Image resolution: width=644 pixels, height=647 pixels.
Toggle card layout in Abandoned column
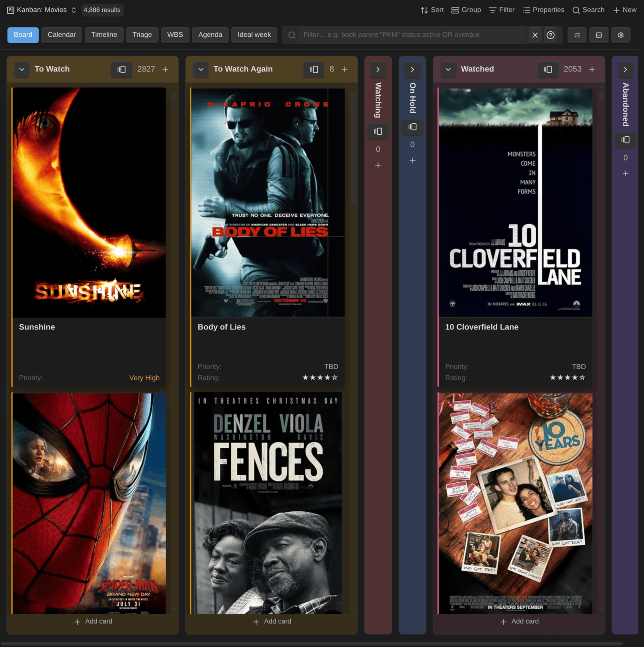(x=625, y=139)
